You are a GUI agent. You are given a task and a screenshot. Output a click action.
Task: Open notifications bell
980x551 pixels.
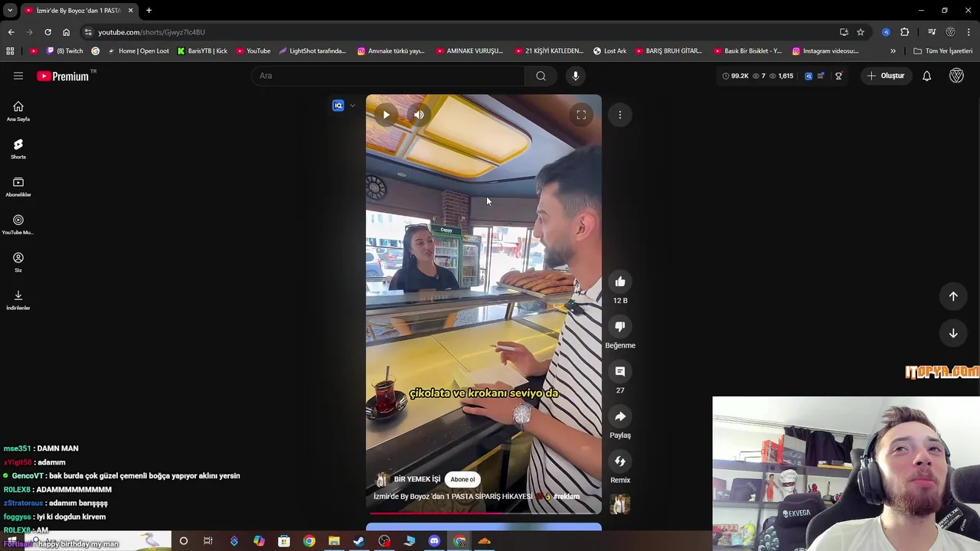point(926,76)
